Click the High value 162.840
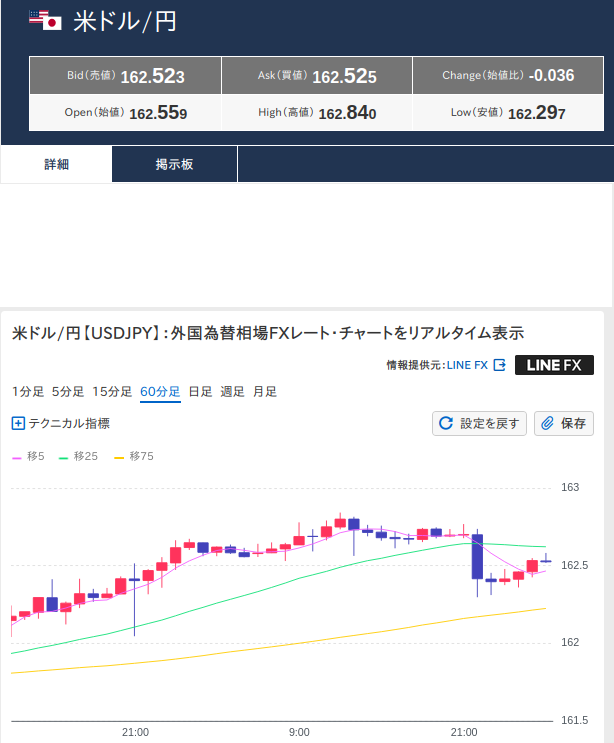 (347, 113)
